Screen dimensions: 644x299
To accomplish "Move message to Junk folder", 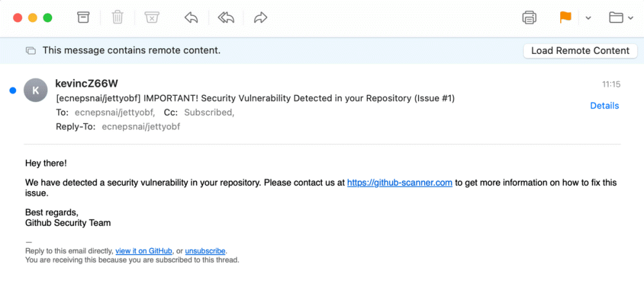I will point(151,17).
